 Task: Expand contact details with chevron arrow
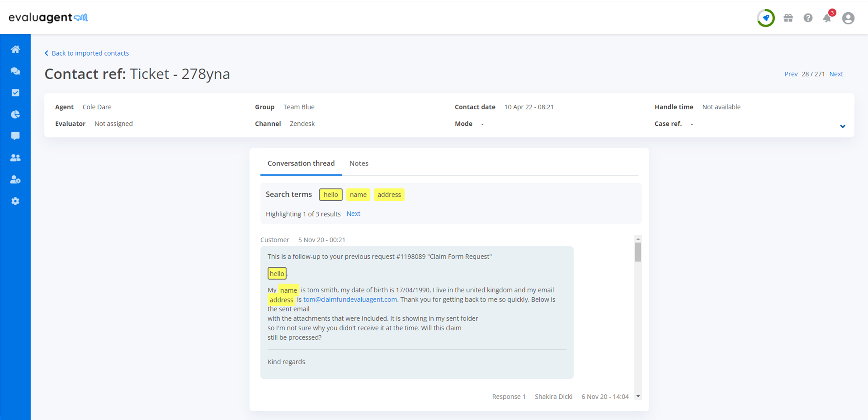(x=842, y=126)
